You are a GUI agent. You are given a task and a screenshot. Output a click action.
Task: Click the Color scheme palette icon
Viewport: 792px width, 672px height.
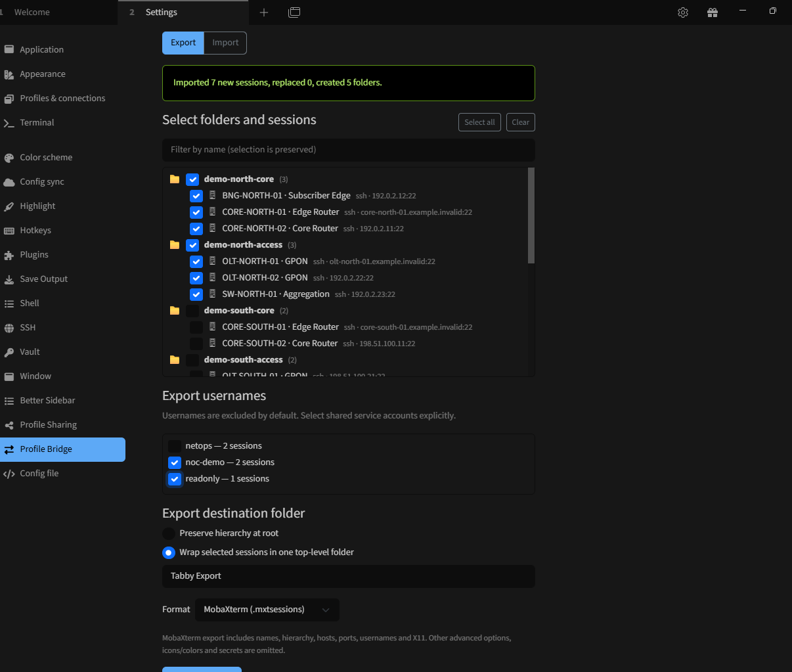click(x=9, y=158)
